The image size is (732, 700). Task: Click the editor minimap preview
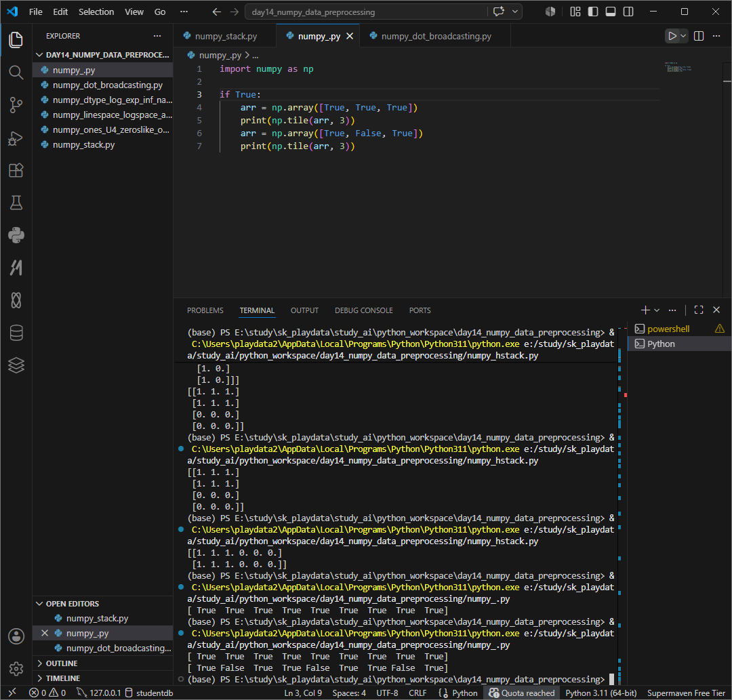[678, 68]
